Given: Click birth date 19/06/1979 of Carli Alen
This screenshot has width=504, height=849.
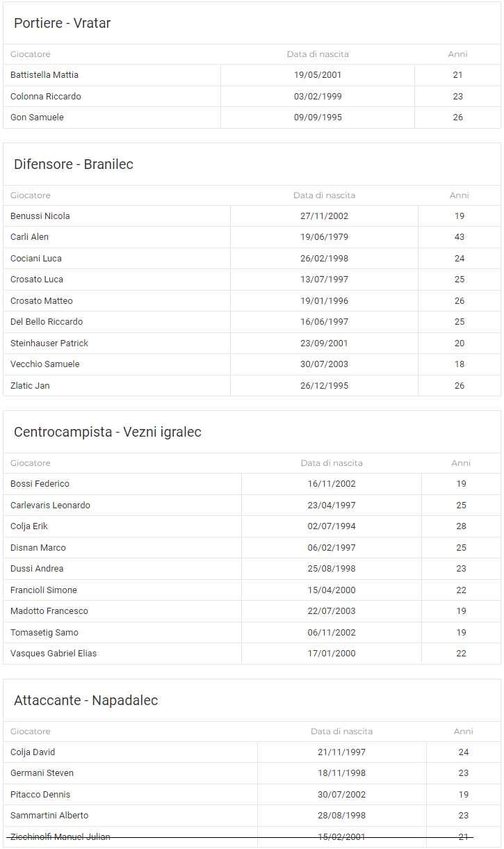Looking at the screenshot, I should (x=324, y=237).
